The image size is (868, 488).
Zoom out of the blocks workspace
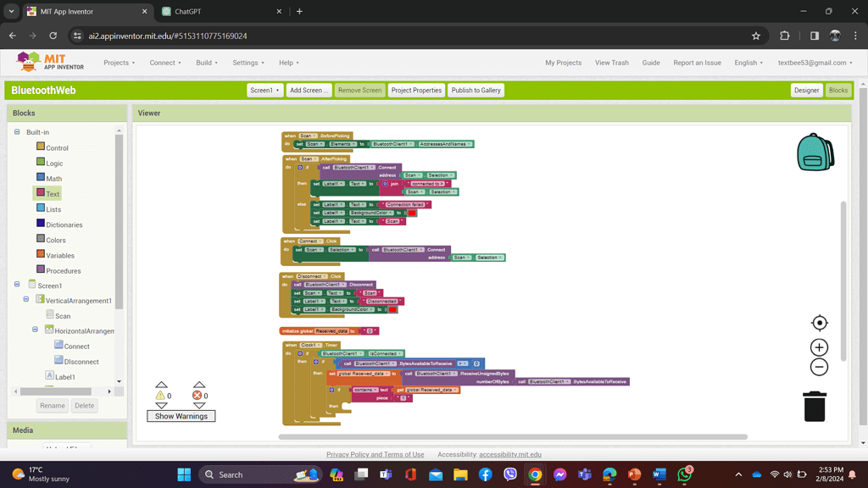tap(819, 367)
